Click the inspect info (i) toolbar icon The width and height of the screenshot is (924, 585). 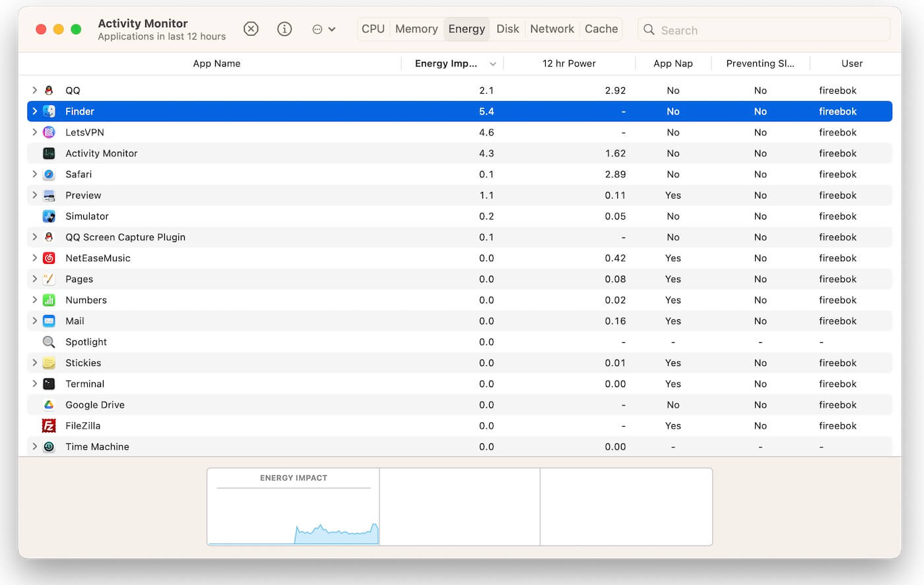(x=284, y=29)
